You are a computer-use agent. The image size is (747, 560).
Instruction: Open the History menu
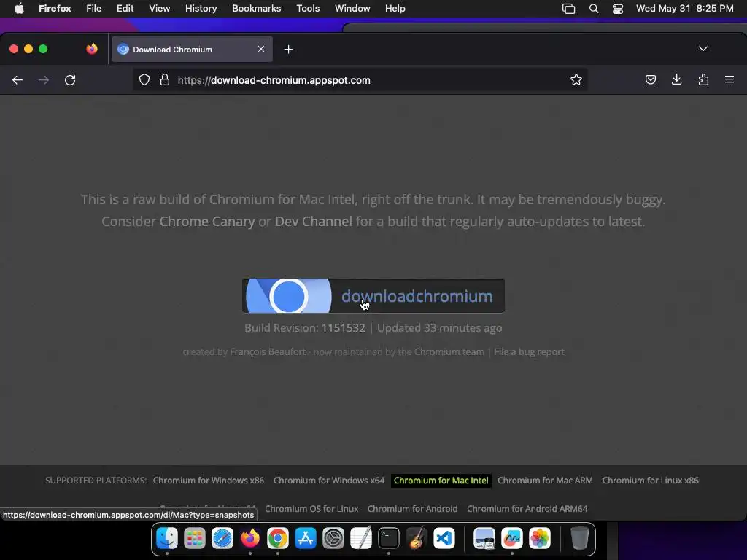click(x=201, y=9)
